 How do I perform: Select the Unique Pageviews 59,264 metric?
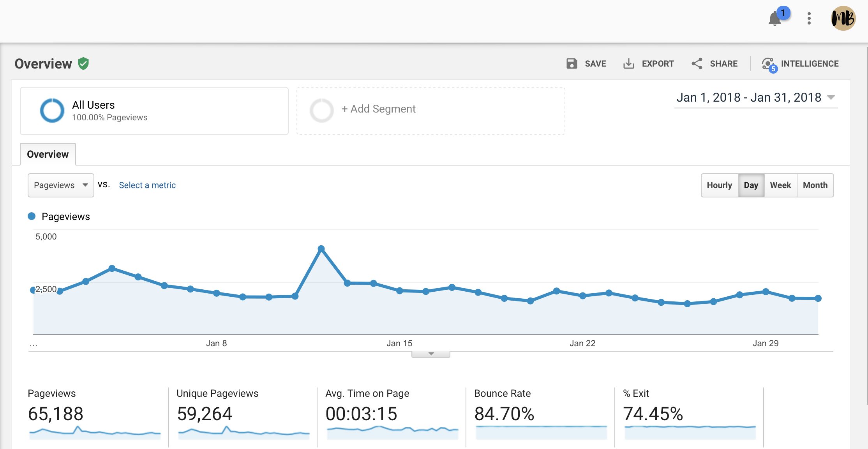243,417
